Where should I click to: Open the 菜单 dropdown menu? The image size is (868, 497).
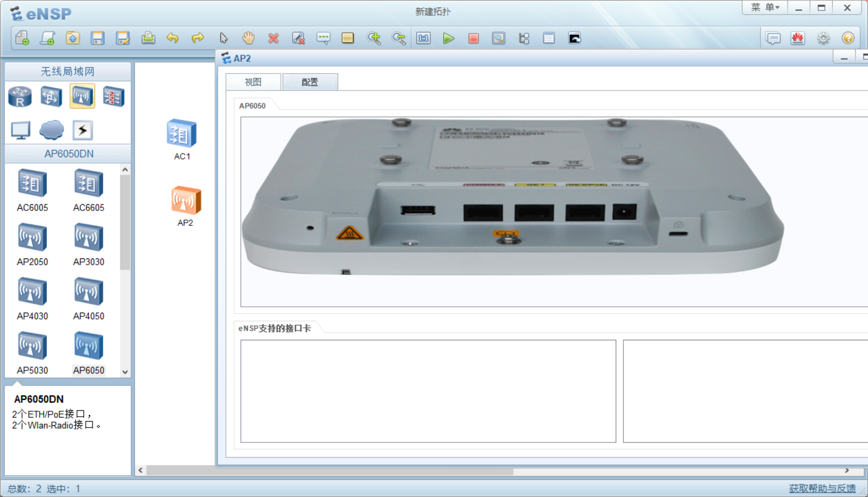point(765,8)
